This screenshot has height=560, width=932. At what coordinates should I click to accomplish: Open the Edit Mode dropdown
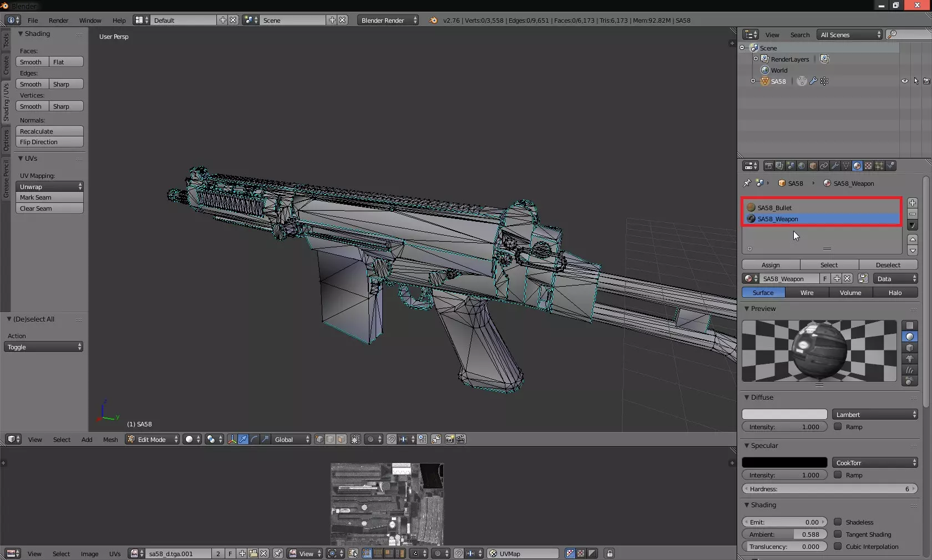pos(152,439)
